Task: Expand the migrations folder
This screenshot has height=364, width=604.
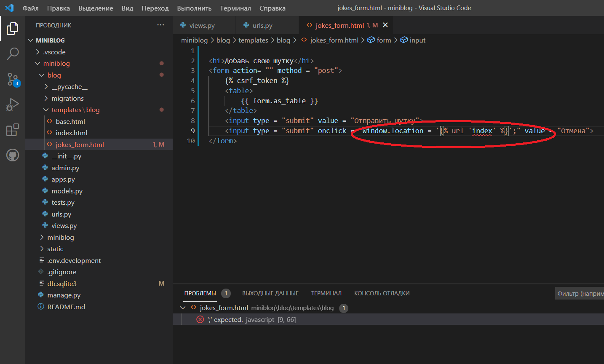Action: (46, 98)
